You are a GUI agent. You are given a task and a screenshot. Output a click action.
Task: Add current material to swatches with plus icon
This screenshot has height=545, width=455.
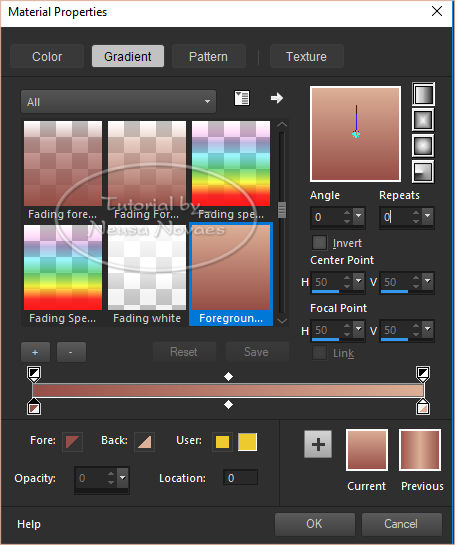pos(318,444)
